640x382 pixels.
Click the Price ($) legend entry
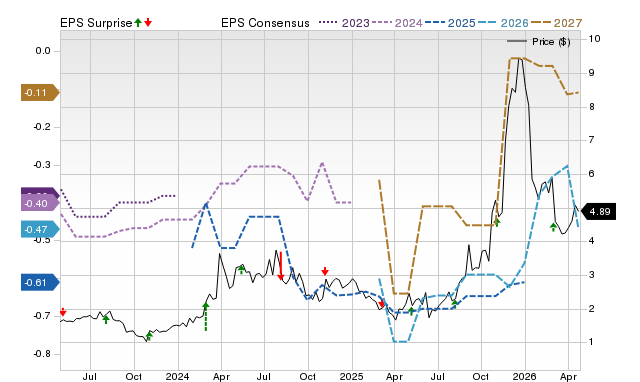pos(539,42)
